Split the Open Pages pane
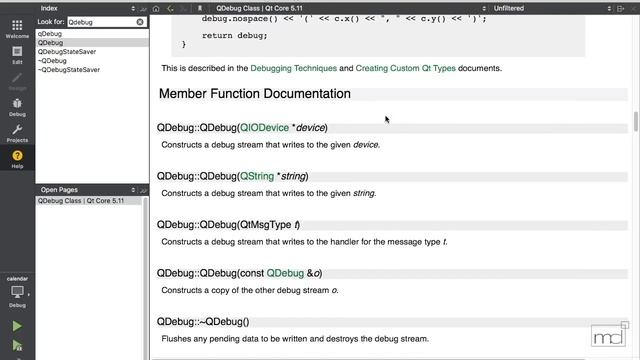 coord(143,190)
